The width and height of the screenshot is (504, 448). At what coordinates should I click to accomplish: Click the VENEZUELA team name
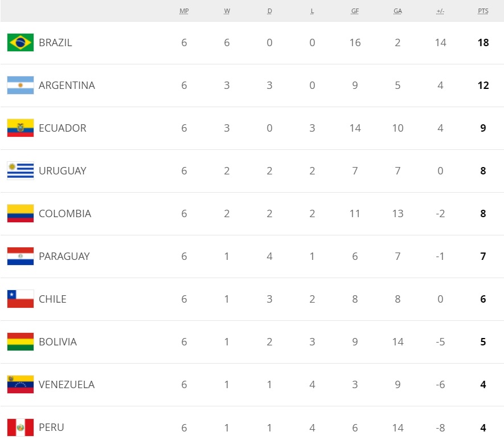67,385
